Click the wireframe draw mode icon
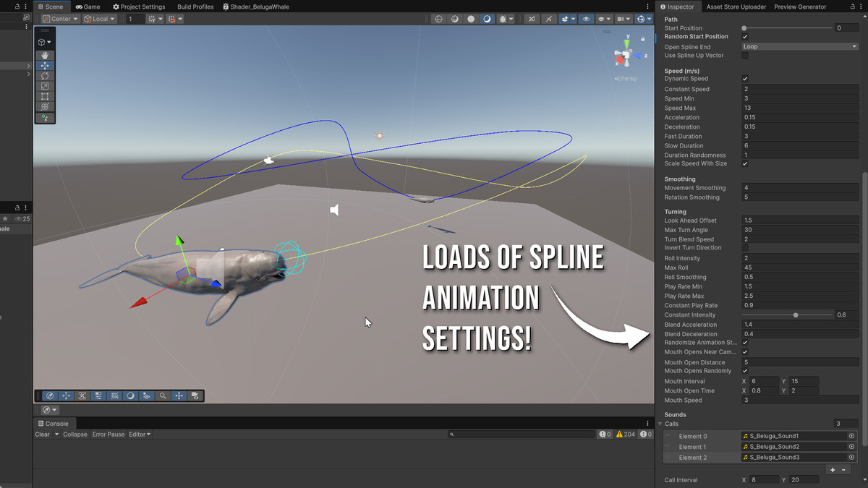Image resolution: width=868 pixels, height=488 pixels. 439,19
